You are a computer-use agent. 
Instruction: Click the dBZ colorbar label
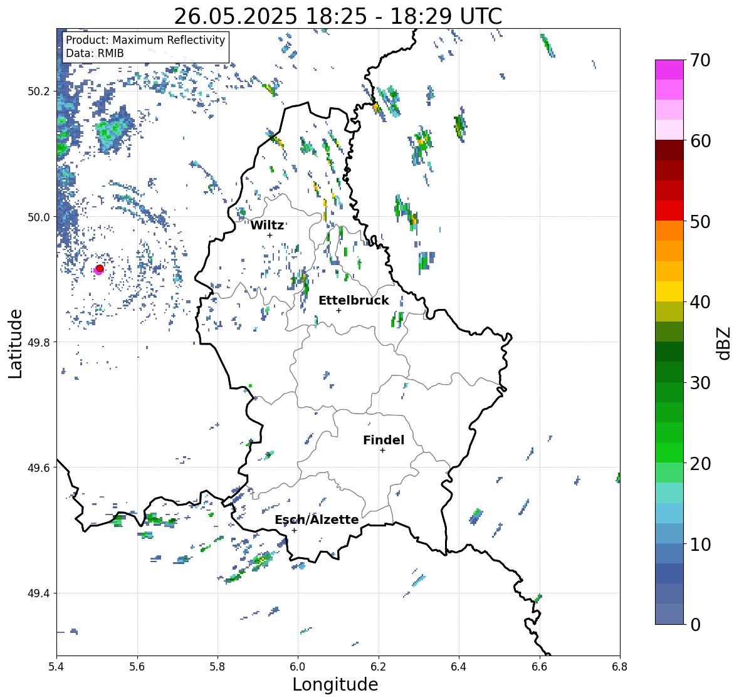point(725,343)
